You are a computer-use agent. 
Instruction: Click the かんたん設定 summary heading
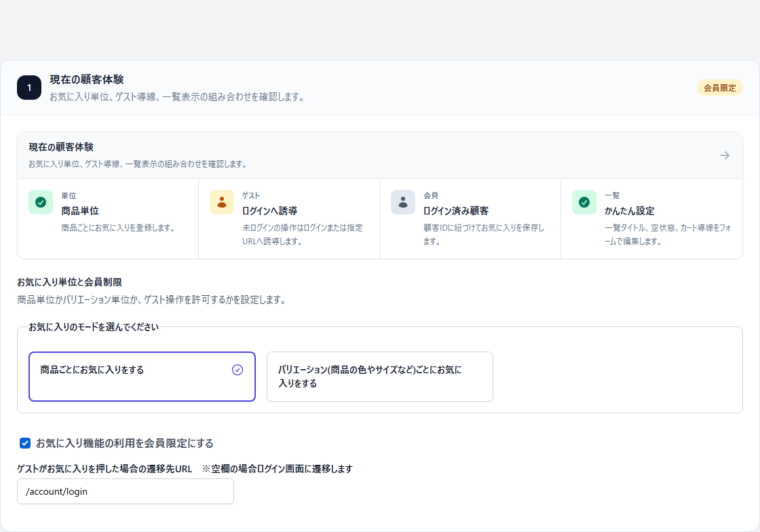pyautogui.click(x=629, y=211)
